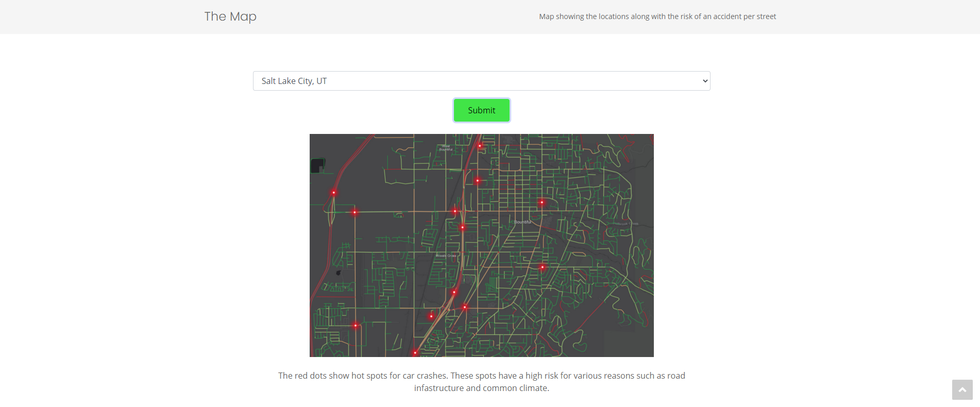The width and height of the screenshot is (980, 407).
Task: Open the Salt Lake City, UT city dropdown
Action: [x=481, y=81]
